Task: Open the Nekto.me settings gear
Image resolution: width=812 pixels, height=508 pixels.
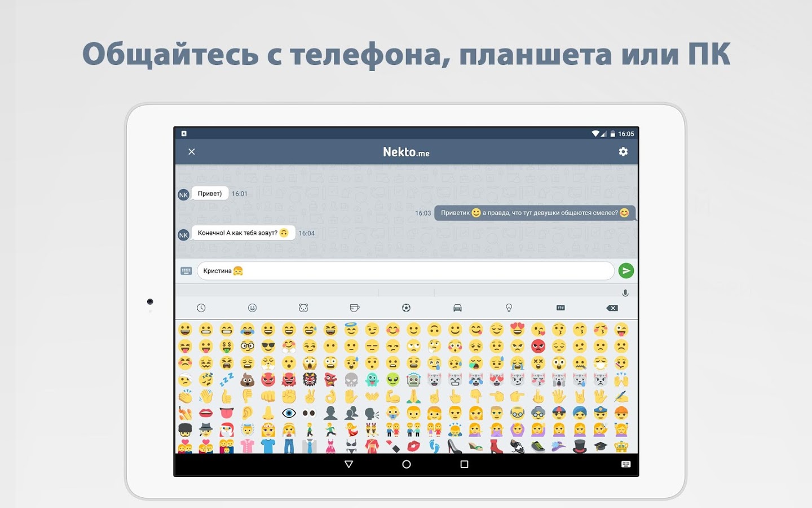Action: 623,152
